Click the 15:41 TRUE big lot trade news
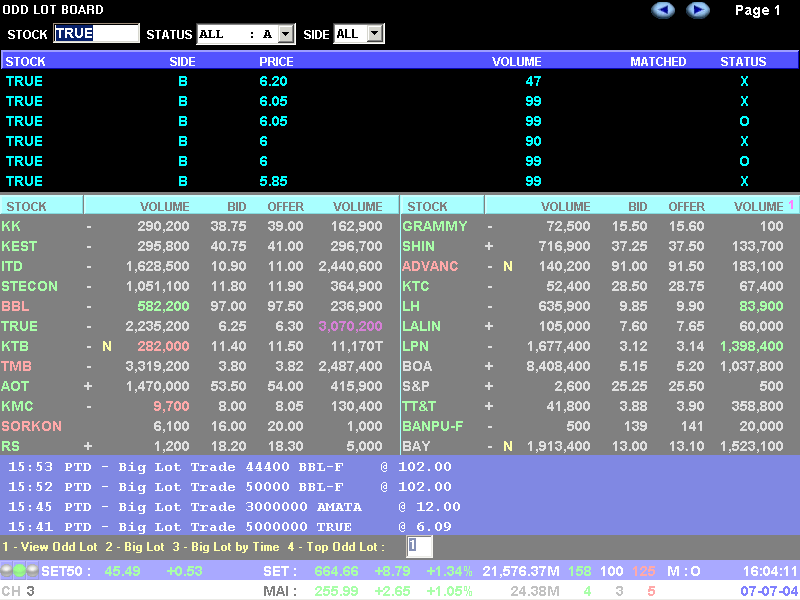The height and width of the screenshot is (600, 800). tap(230, 527)
